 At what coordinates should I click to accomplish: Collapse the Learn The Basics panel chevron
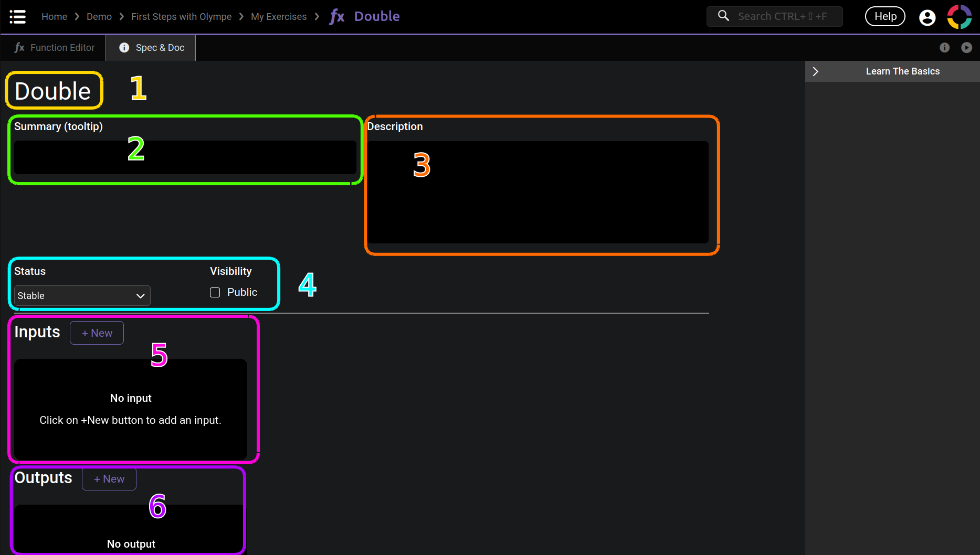816,71
